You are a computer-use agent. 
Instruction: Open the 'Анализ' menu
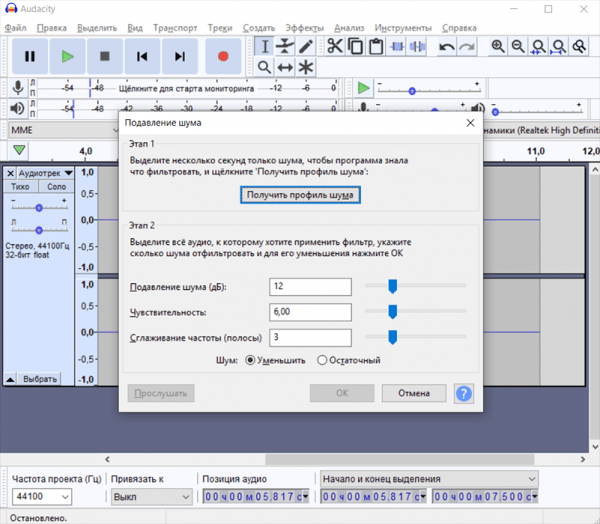coord(349,28)
